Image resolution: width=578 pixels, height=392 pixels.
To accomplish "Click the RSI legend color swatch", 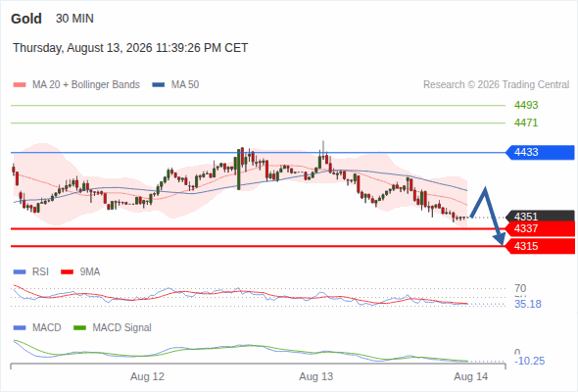I will coord(20,272).
